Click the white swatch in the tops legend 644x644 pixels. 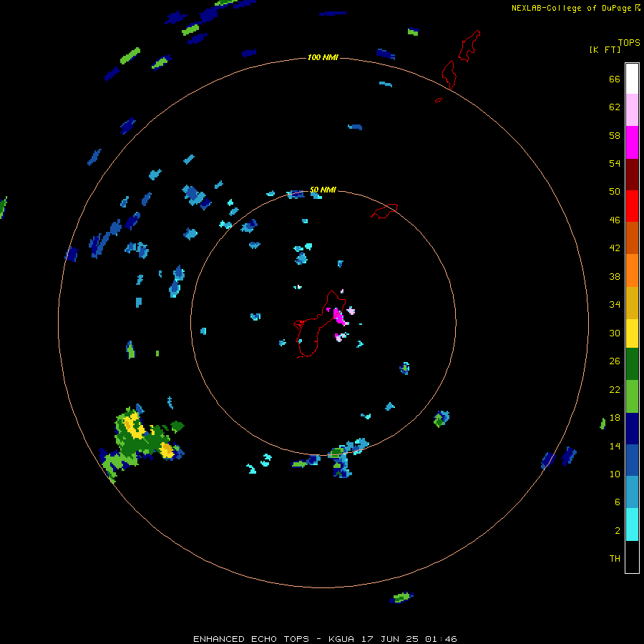[632, 79]
